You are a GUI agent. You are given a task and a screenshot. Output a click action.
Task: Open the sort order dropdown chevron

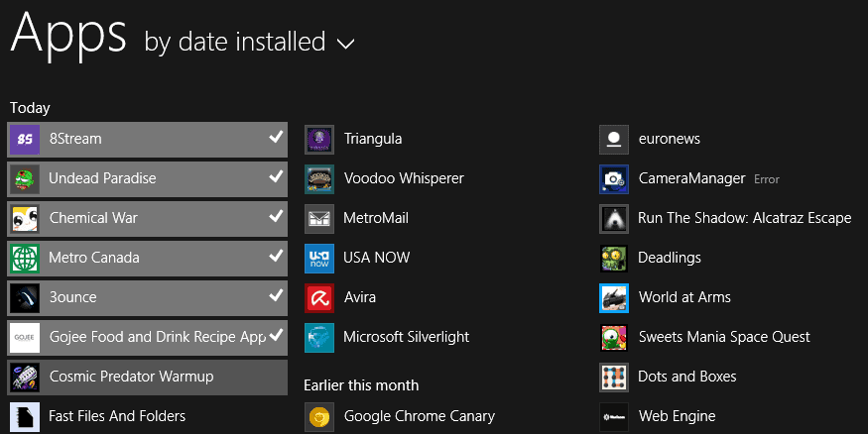[x=346, y=44]
